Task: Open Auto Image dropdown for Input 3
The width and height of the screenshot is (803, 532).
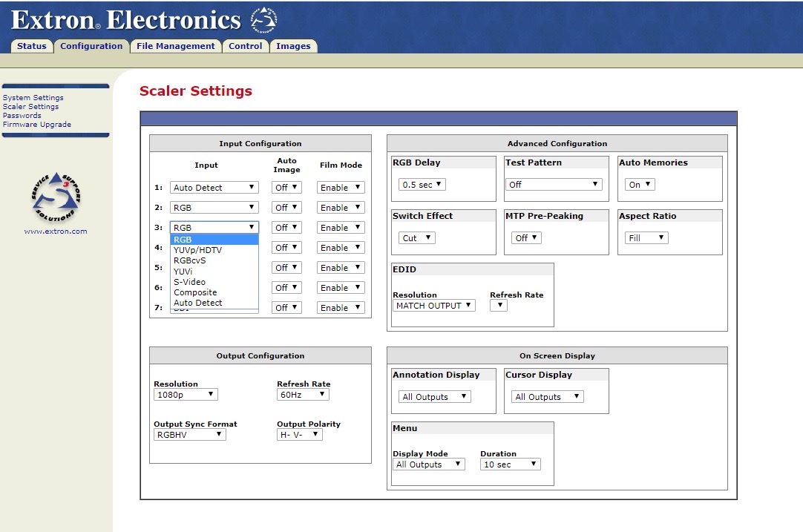Action: pyautogui.click(x=286, y=227)
